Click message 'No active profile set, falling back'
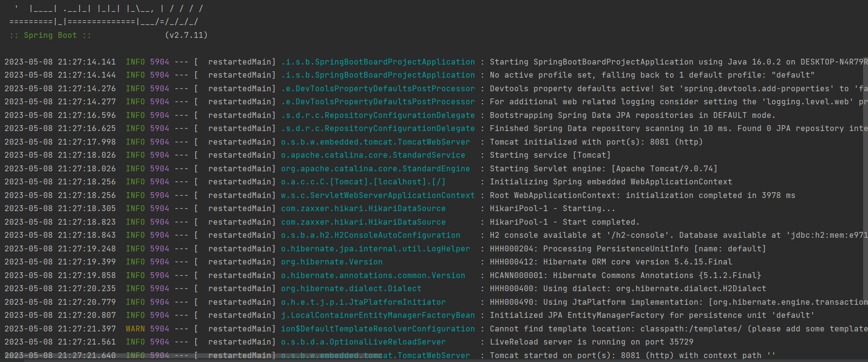Viewport: 868px width, 362px height. click(x=575, y=75)
